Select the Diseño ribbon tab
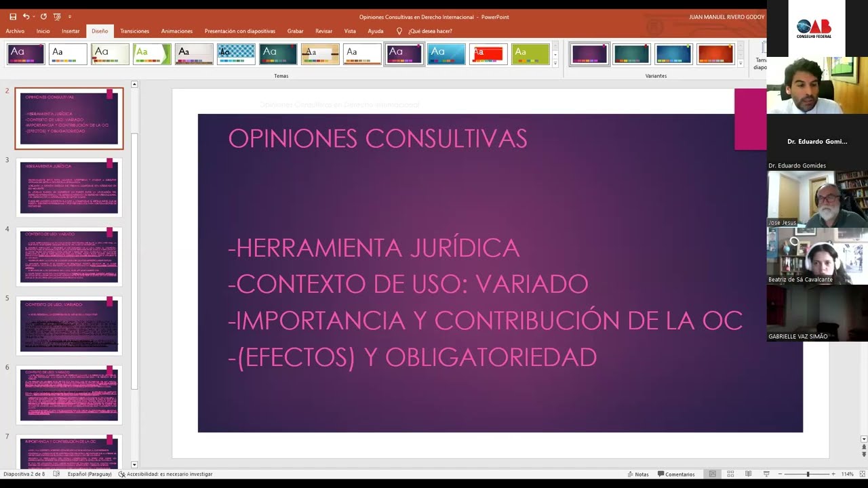The width and height of the screenshot is (868, 488). [x=100, y=31]
